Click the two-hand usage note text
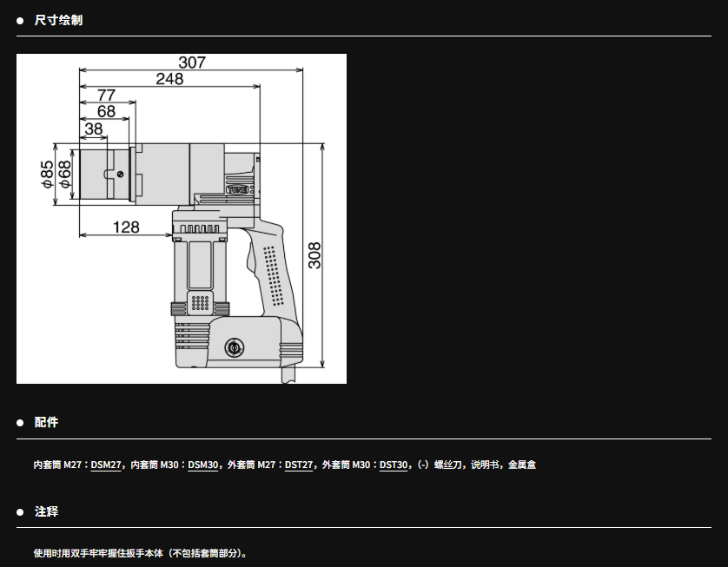 pyautogui.click(x=140, y=553)
